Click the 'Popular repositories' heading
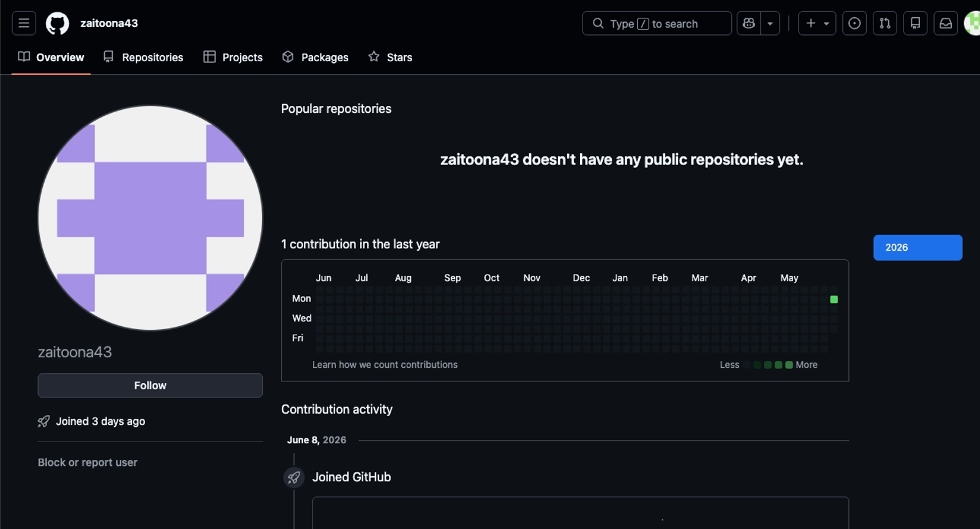The height and width of the screenshot is (529, 980). (336, 108)
